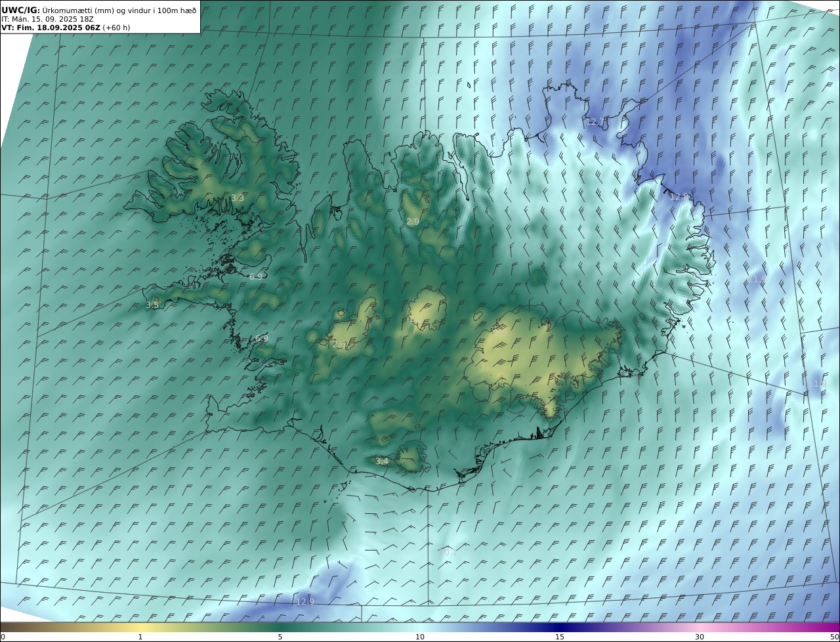This screenshot has height=642, width=840.
Task: Click the 12.8 value label on the map
Action: (680, 196)
